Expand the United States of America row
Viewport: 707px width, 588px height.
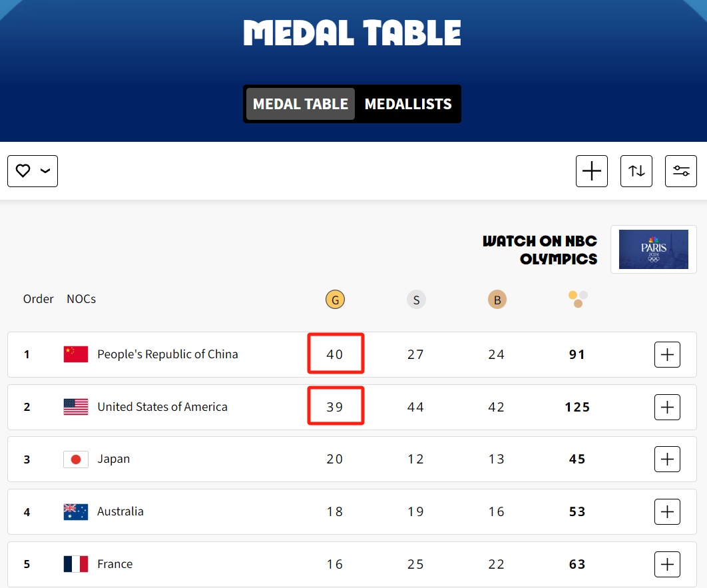(667, 407)
